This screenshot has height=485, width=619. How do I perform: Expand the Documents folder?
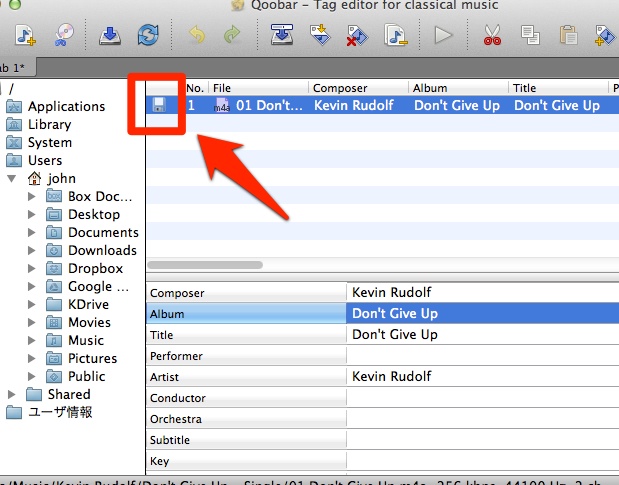pyautogui.click(x=32, y=232)
